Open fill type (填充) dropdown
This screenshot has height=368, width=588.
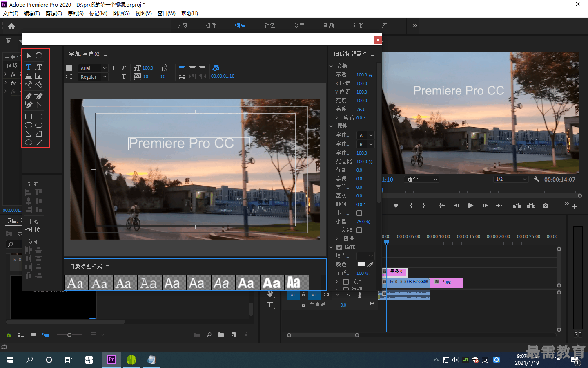pos(365,256)
